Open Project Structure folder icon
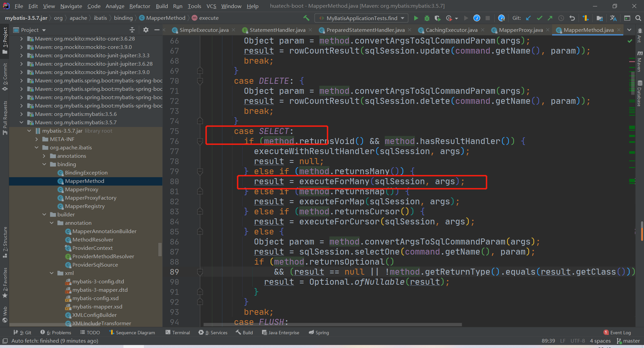The height and width of the screenshot is (348, 644). (x=600, y=18)
